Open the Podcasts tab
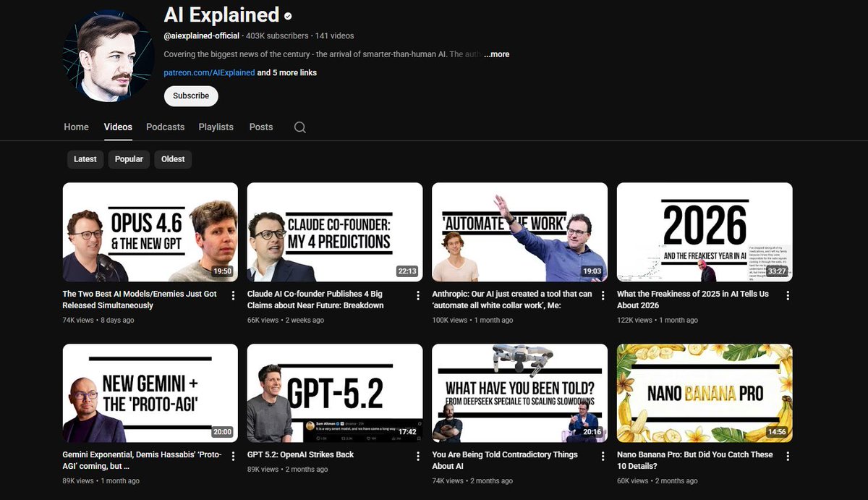Image resolution: width=868 pixels, height=500 pixels. (165, 127)
